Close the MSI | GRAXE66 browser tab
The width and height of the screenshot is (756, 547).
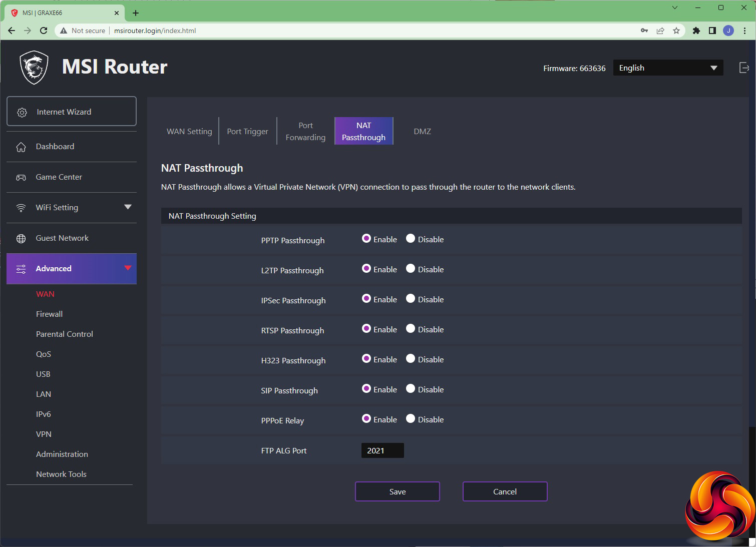(117, 13)
